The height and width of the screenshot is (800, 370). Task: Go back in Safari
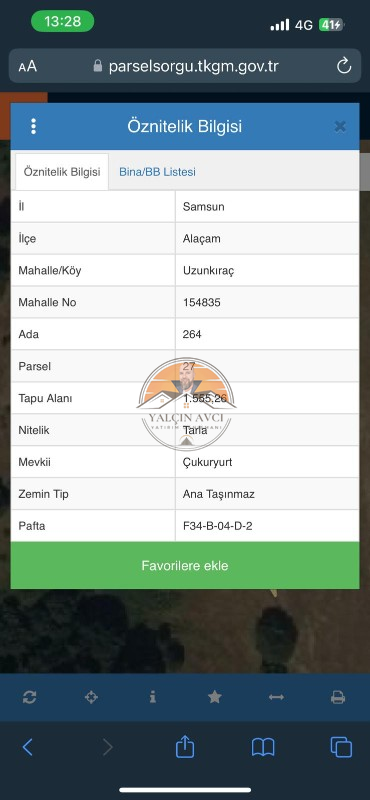[28, 747]
